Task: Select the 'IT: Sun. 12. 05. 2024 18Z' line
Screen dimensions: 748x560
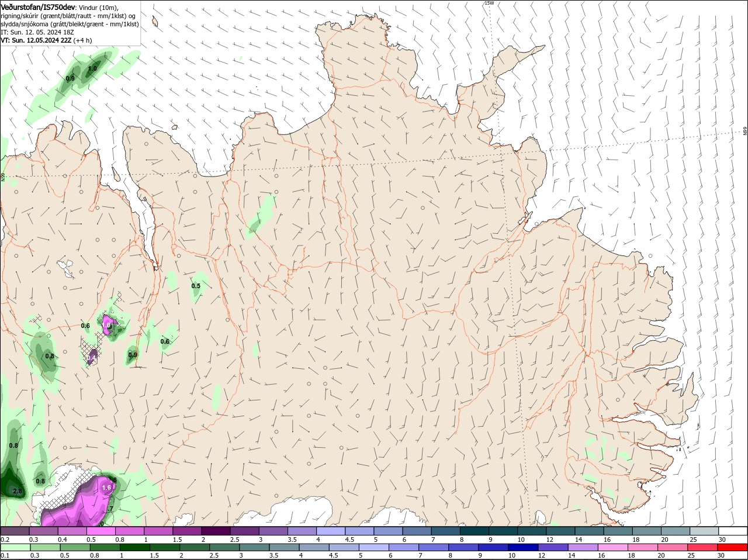Action: (37, 32)
